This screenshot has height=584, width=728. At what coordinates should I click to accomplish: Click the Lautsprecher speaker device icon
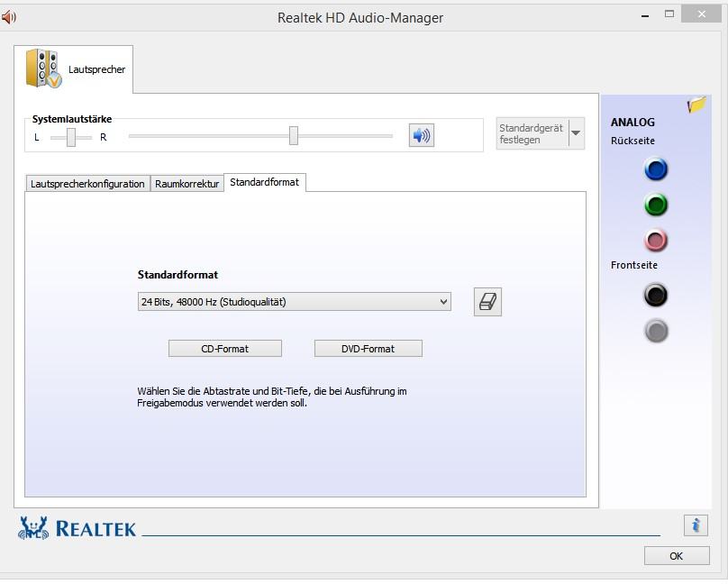[43, 68]
